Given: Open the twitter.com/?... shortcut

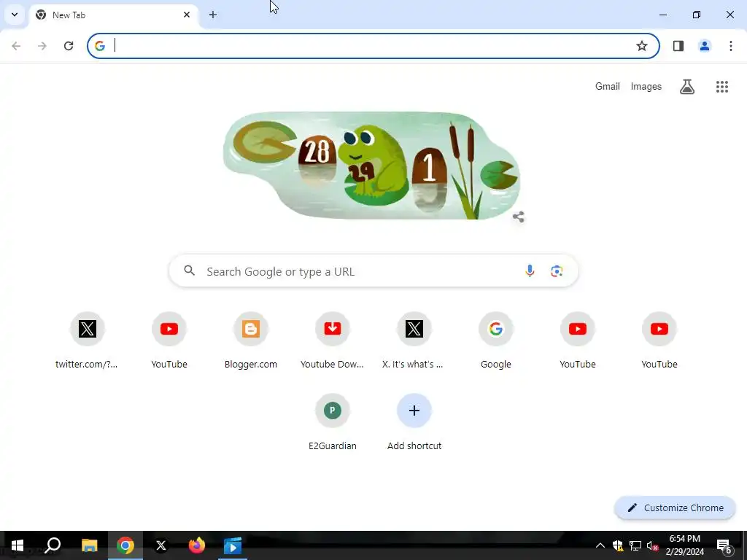Looking at the screenshot, I should click(87, 341).
